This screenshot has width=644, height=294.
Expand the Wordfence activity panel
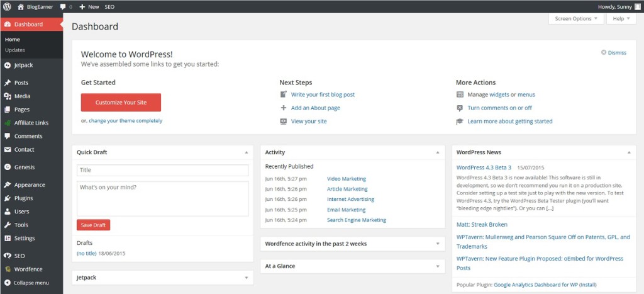click(x=438, y=244)
